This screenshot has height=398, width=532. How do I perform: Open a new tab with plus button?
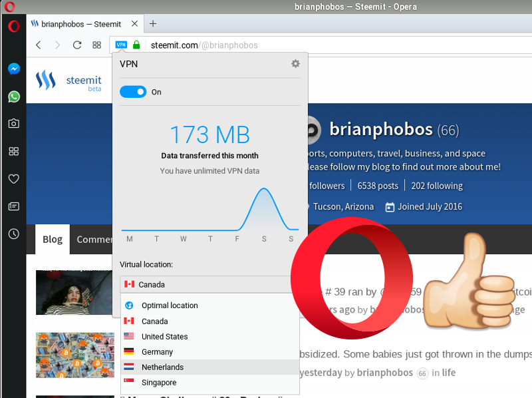point(153,24)
